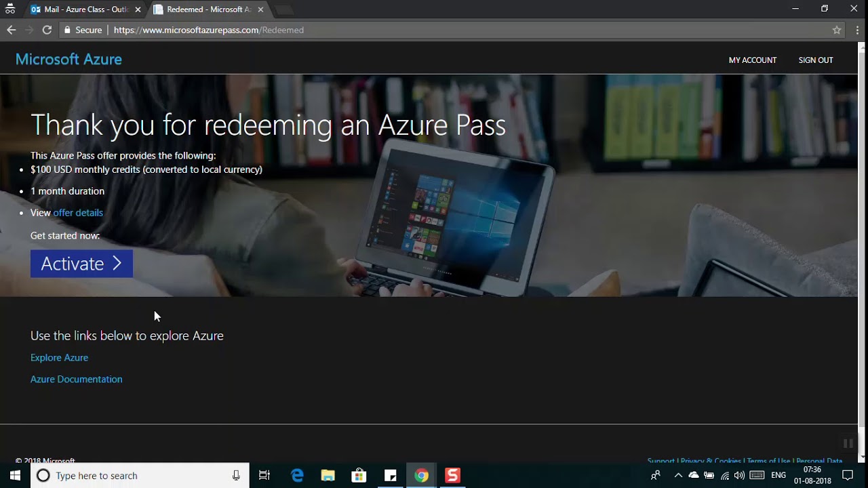Click the microphone icon in search box
Viewport: 868px width, 488px height.
236,476
